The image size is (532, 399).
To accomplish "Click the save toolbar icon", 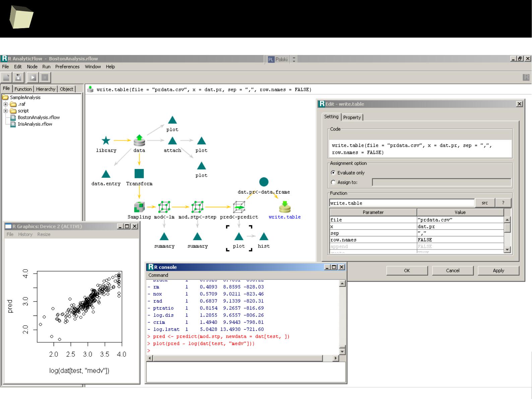I will coord(18,77).
